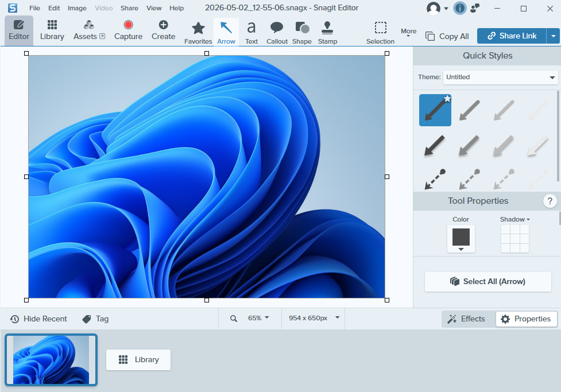The image size is (561, 392).
Task: Open the 65% zoom level dropdown
Action: (x=258, y=318)
